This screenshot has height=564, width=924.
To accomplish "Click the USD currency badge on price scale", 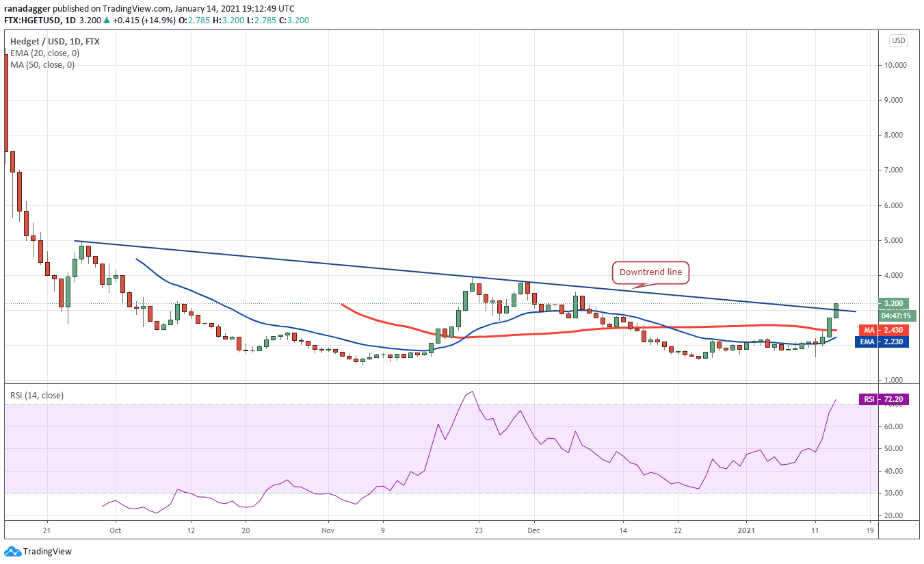I will click(898, 40).
